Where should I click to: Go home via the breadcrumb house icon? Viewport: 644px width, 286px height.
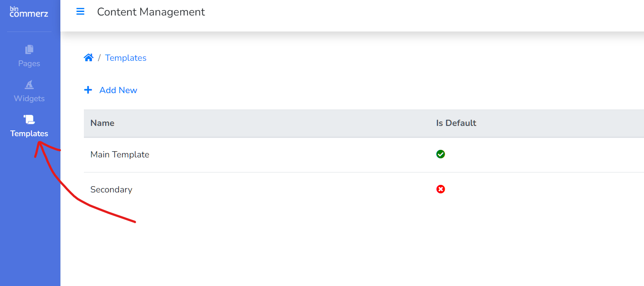tap(88, 58)
